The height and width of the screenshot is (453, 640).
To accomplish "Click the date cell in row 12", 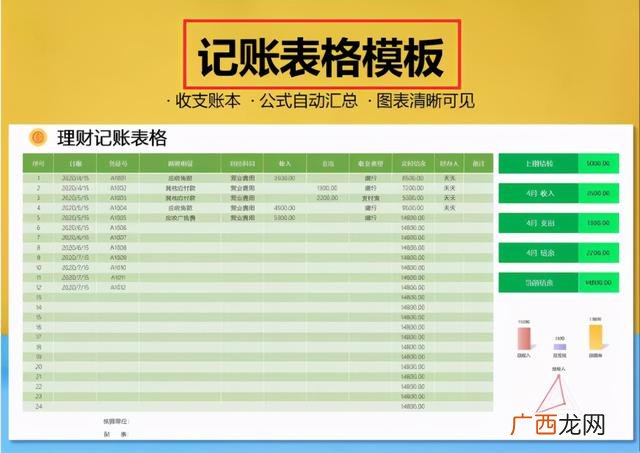I will pos(75,287).
